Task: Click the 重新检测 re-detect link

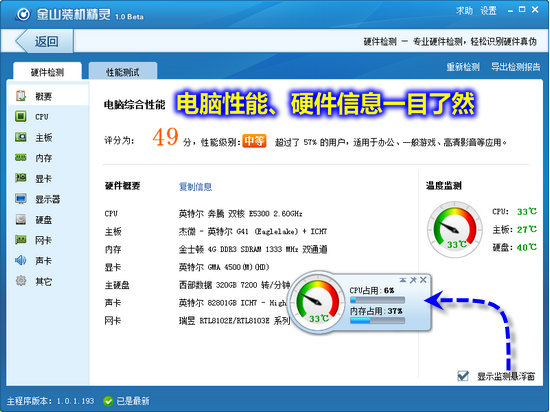Action: coord(463,67)
